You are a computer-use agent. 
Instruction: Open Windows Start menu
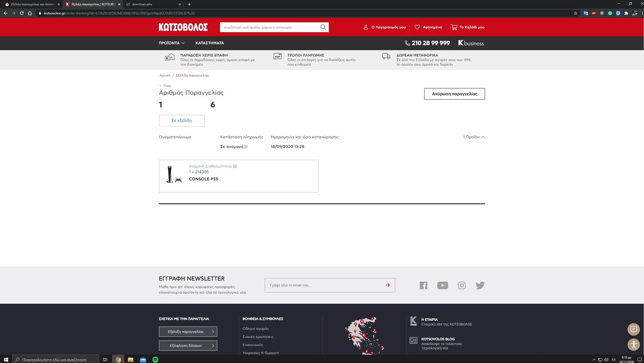6,359
